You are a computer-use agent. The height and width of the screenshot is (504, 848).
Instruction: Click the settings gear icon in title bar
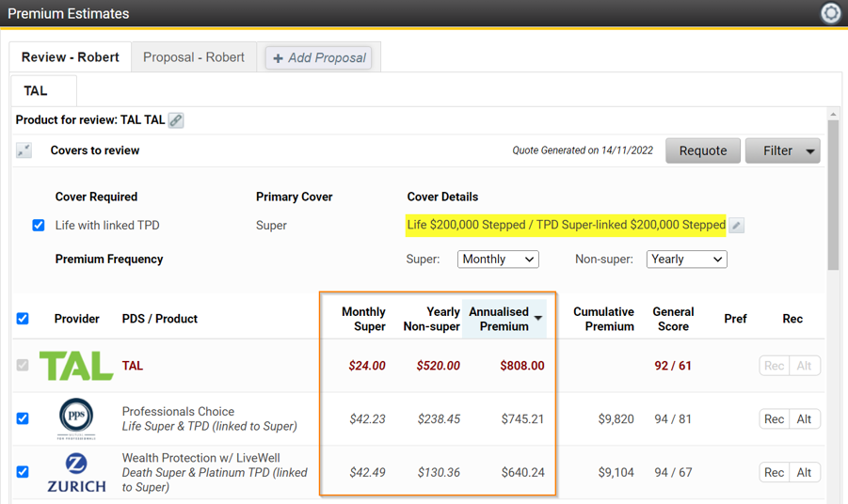830,13
